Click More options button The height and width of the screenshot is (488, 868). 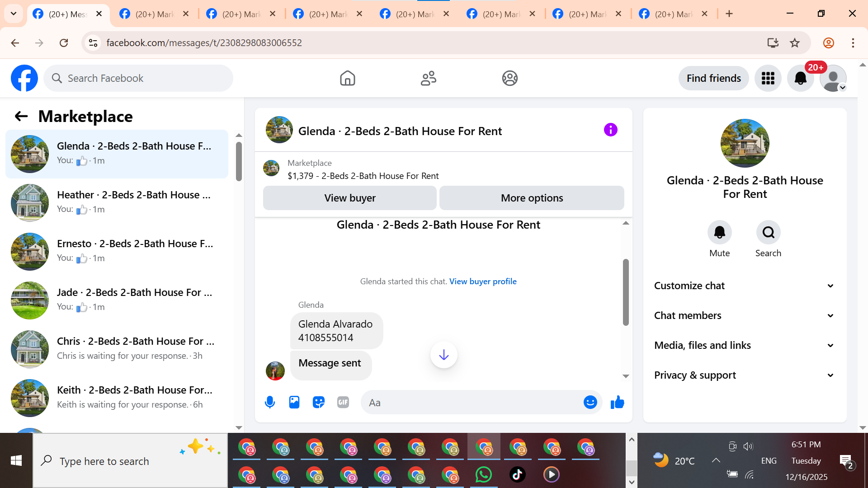[x=532, y=198]
